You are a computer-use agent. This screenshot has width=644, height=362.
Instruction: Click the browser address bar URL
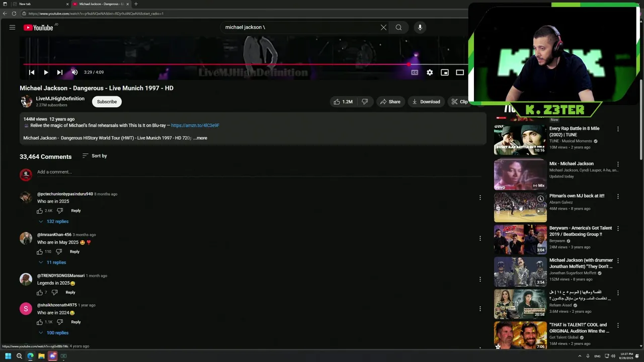pos(96,14)
